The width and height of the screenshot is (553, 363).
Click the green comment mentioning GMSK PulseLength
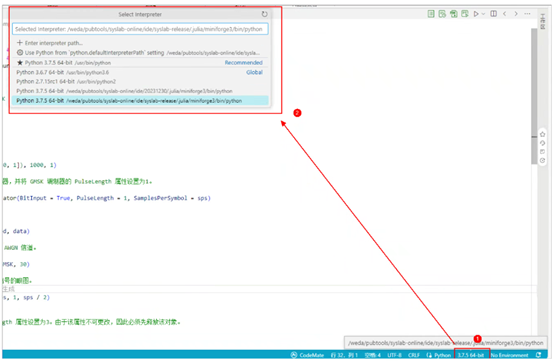click(77, 182)
